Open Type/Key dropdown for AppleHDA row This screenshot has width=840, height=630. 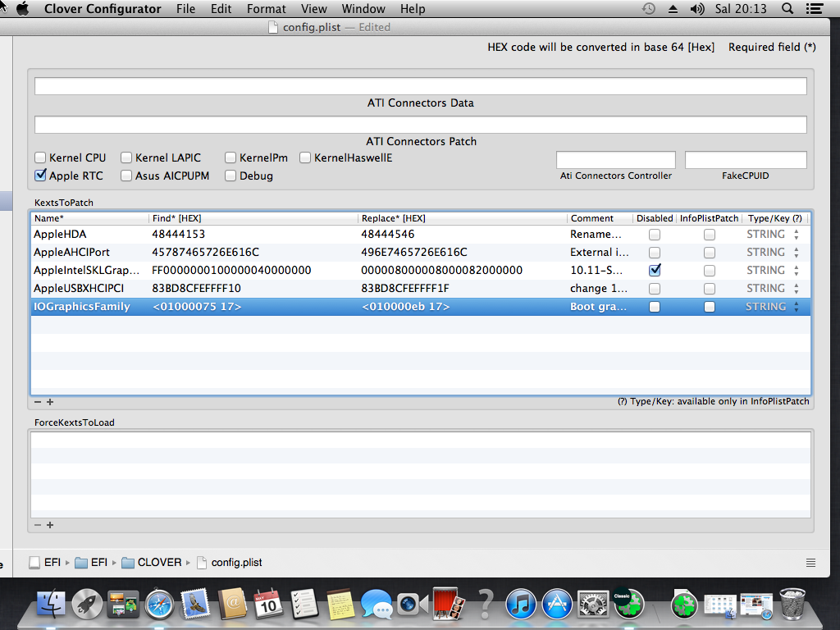point(797,234)
